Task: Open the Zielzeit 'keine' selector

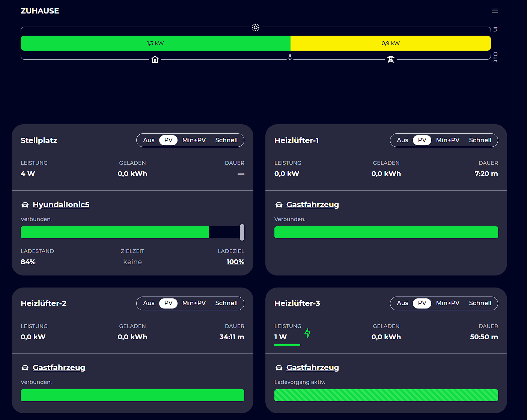Action: [133, 262]
